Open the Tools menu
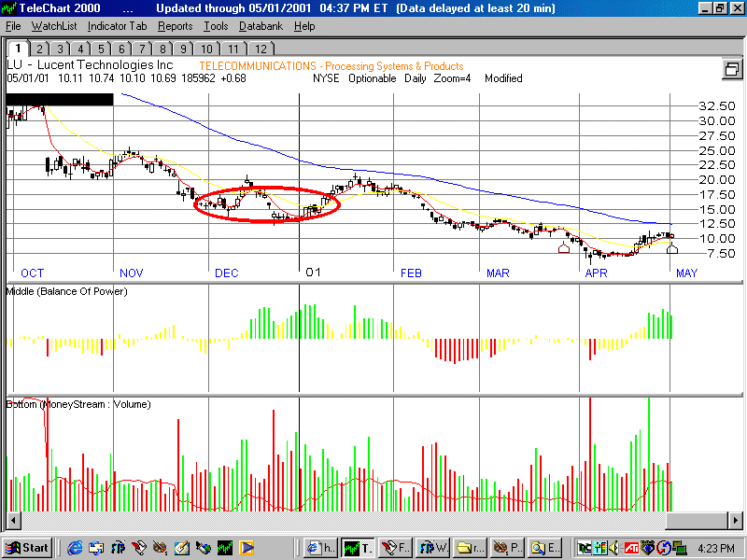Screen dimensions: 747x560 click(216, 26)
